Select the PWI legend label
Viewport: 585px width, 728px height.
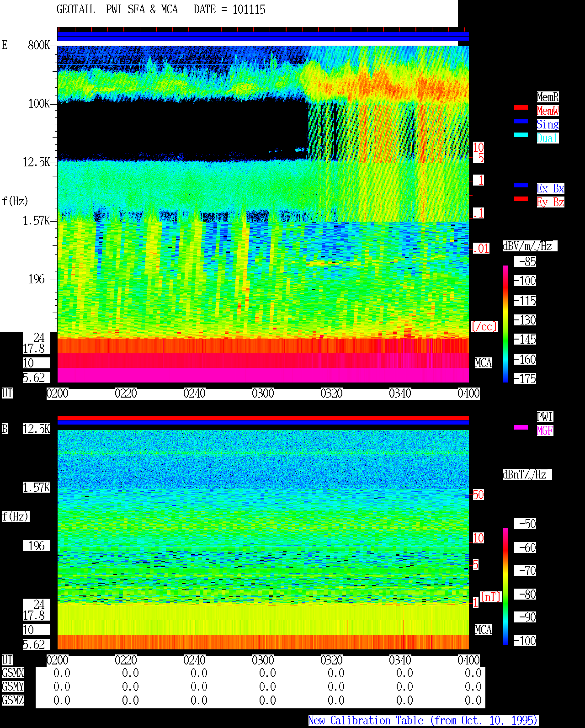545,417
